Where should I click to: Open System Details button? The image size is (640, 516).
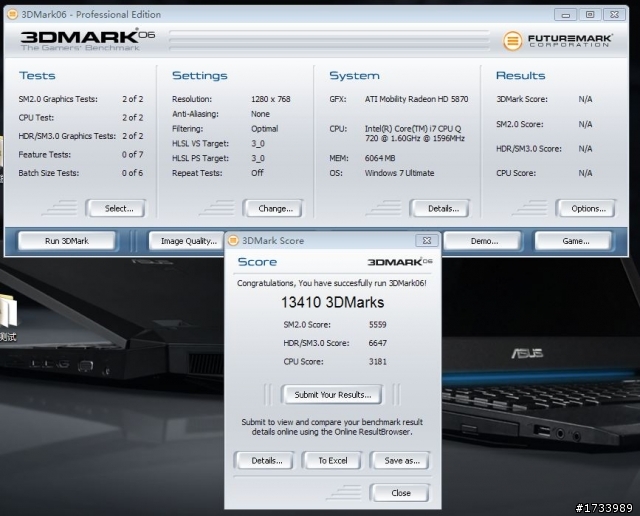point(440,209)
